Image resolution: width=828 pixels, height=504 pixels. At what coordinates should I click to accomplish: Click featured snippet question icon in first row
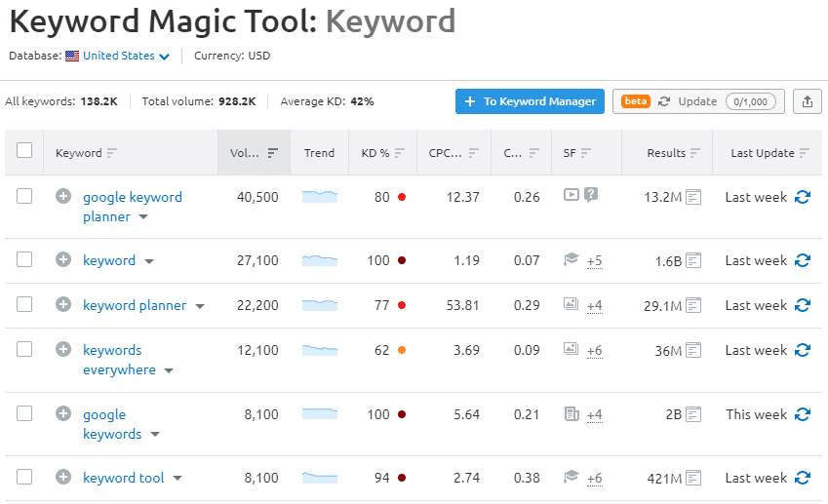click(x=591, y=195)
